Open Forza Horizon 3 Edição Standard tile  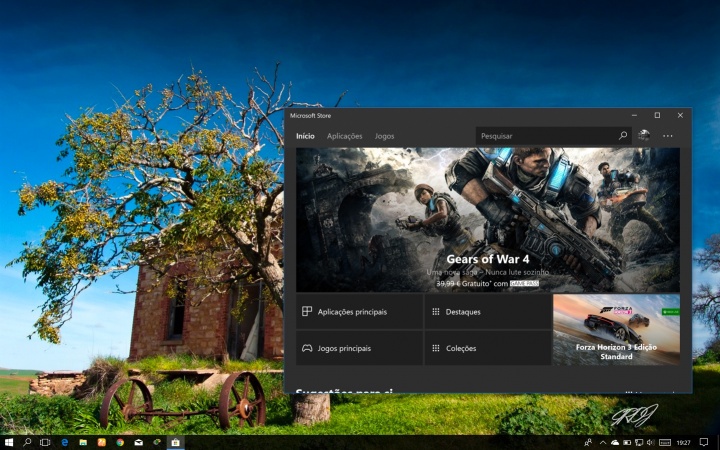(x=616, y=329)
